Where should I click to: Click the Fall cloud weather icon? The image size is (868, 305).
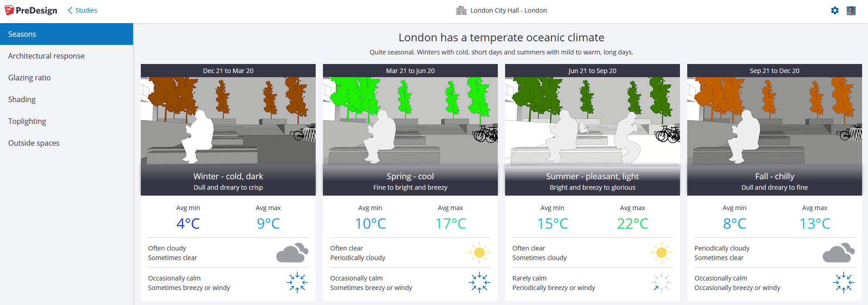(838, 253)
